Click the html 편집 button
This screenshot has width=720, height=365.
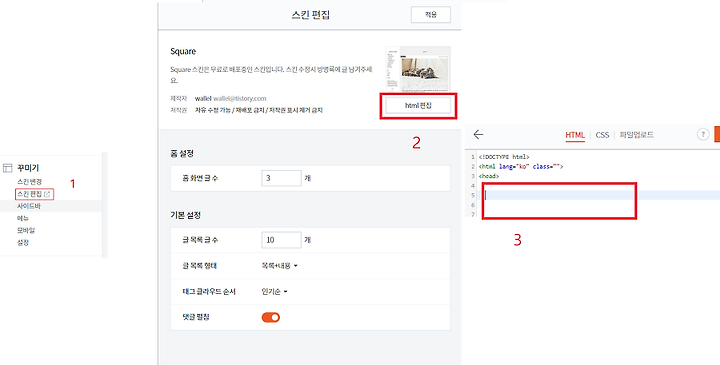pyautogui.click(x=418, y=106)
